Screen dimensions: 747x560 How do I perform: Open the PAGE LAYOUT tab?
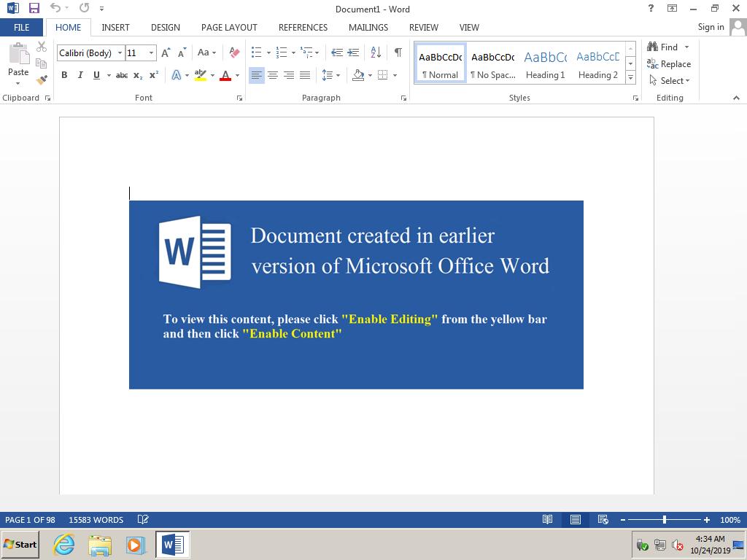[x=229, y=27]
